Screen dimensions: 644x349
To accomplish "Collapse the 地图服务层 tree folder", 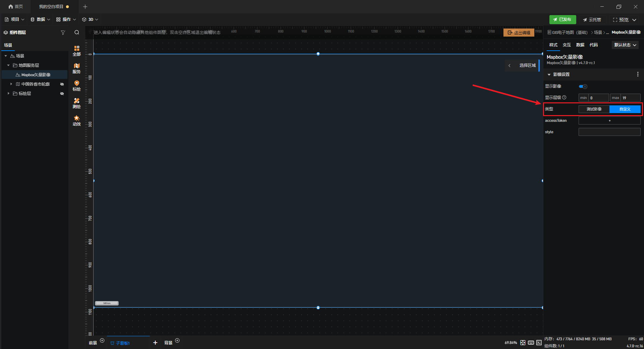I will coord(8,65).
